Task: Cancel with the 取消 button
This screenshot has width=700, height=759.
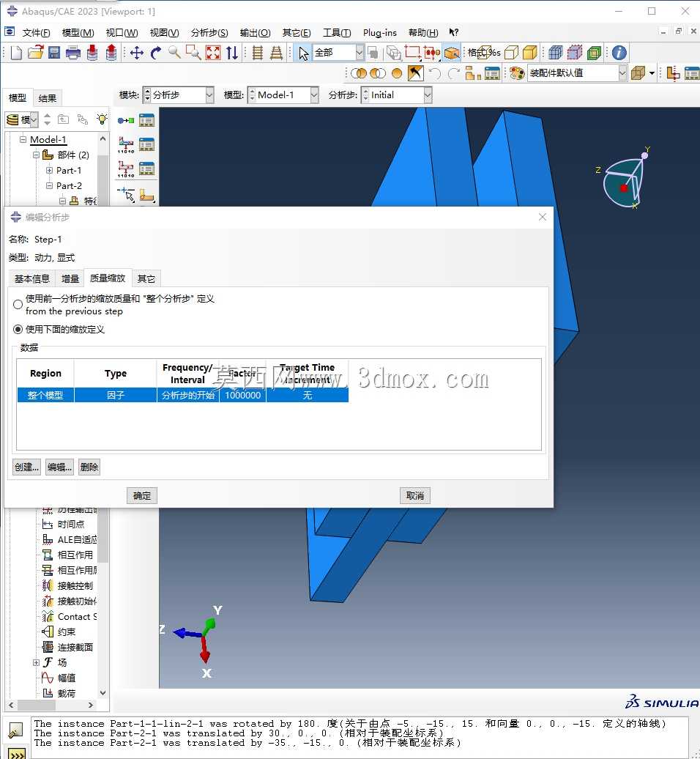Action: point(415,496)
